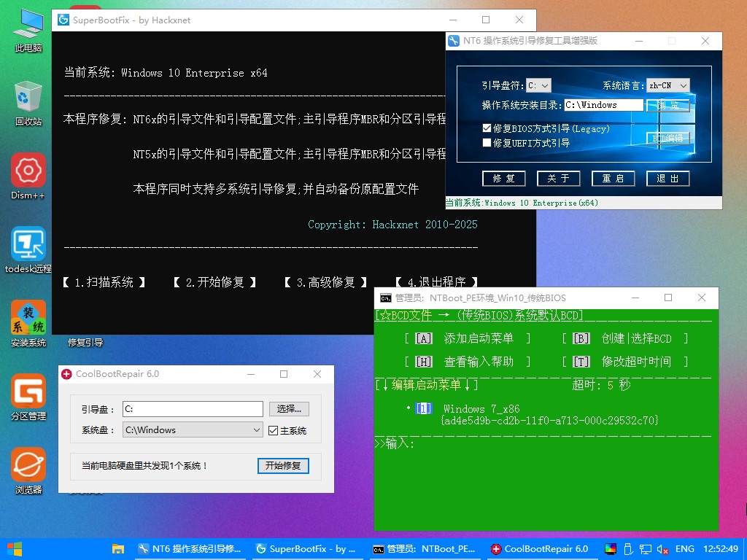Open File Explorer from the taskbar
The height and width of the screenshot is (560, 747).
pos(117,549)
